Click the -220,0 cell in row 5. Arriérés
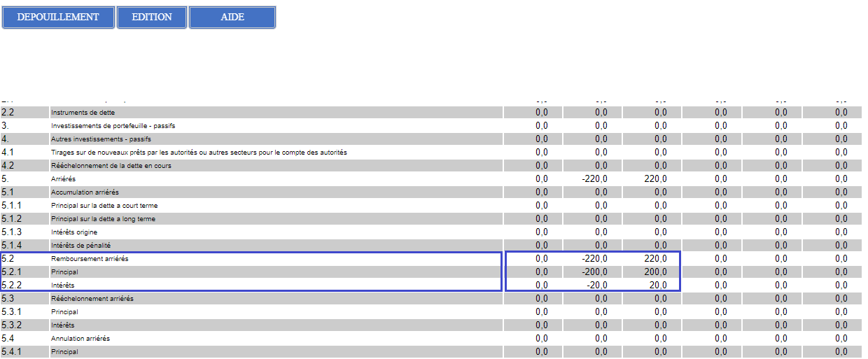This screenshot has height=359, width=868. click(594, 179)
